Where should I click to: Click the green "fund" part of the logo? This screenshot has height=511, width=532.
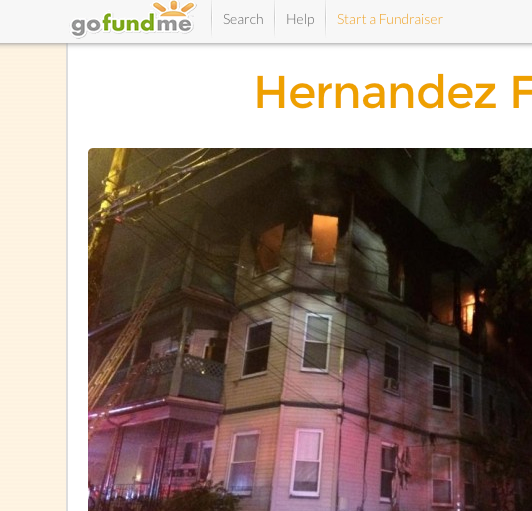129,23
